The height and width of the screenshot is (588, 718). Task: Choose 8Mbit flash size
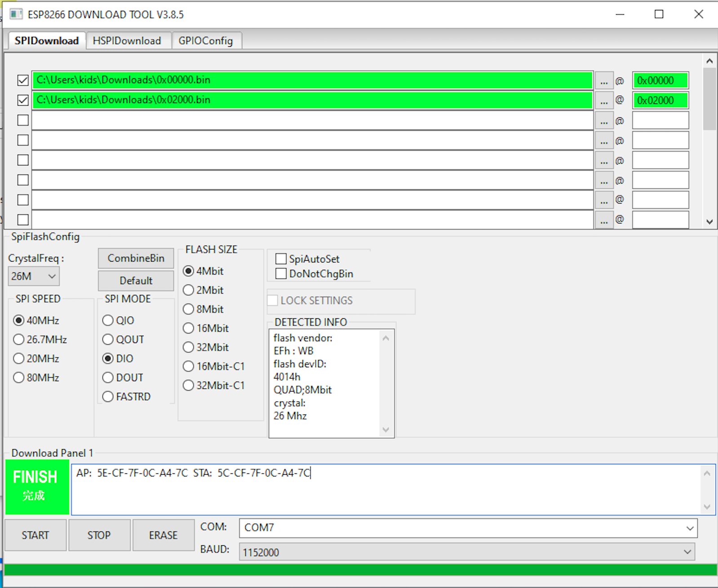(x=204, y=309)
